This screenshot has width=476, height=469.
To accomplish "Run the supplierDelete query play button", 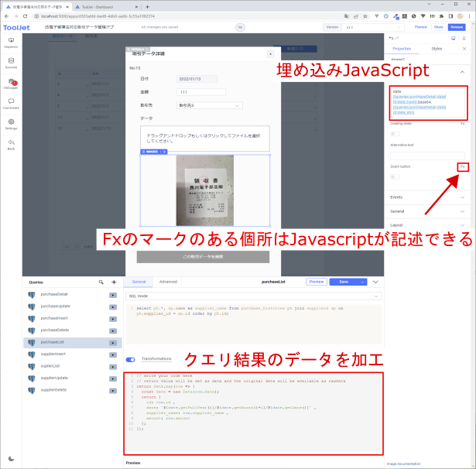I will (x=113, y=390).
